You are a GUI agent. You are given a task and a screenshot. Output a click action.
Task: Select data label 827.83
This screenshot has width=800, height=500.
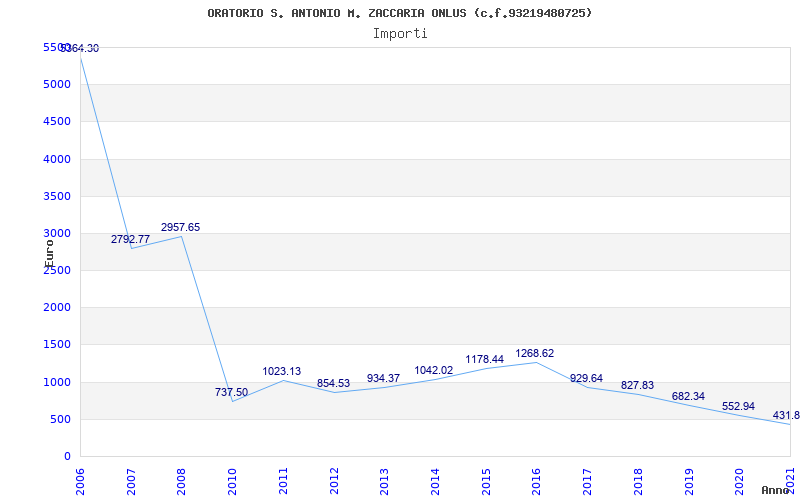[637, 385]
